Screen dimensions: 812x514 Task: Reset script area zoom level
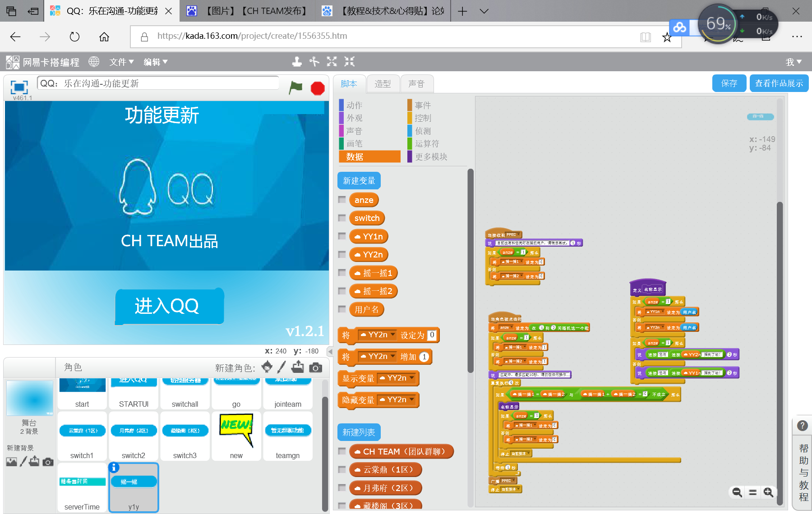[753, 492]
